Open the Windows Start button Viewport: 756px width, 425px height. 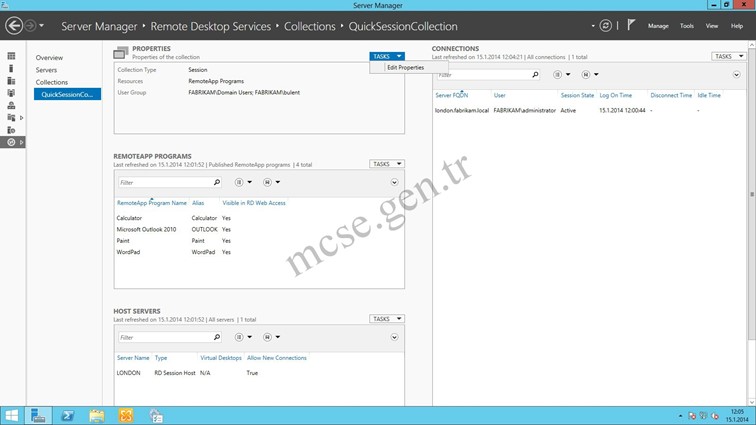(x=12, y=416)
